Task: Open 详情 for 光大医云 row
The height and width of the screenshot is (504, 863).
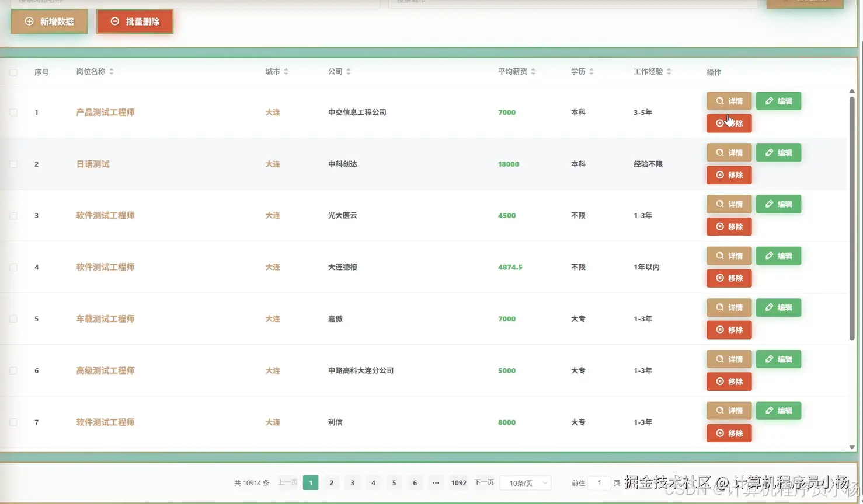Action: click(x=729, y=204)
